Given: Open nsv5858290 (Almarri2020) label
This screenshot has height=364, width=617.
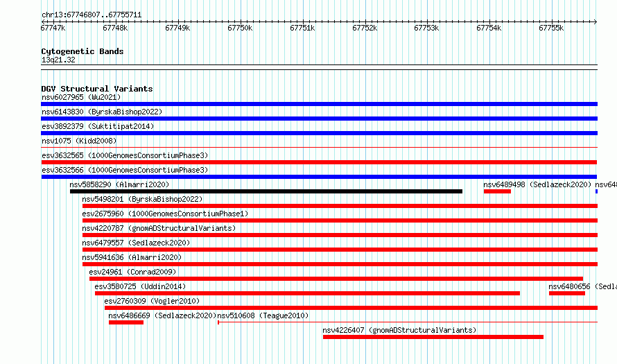Looking at the screenshot, I should [119, 184].
